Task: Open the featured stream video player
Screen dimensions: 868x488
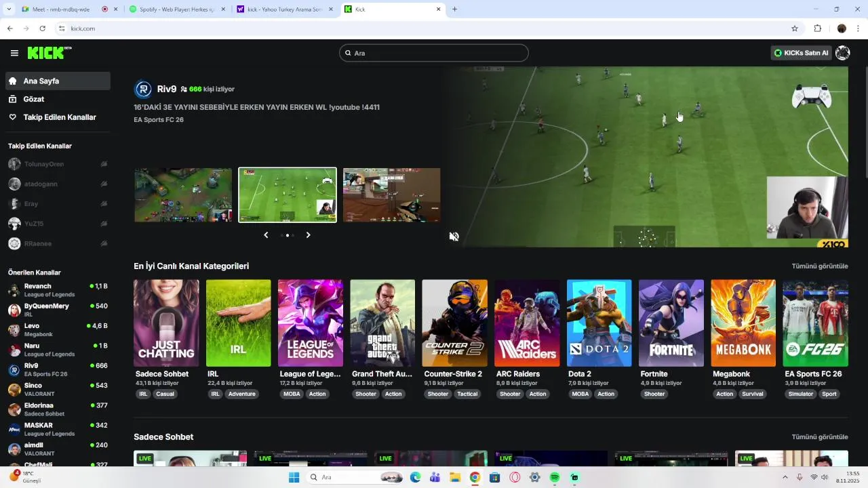Action: (647, 157)
